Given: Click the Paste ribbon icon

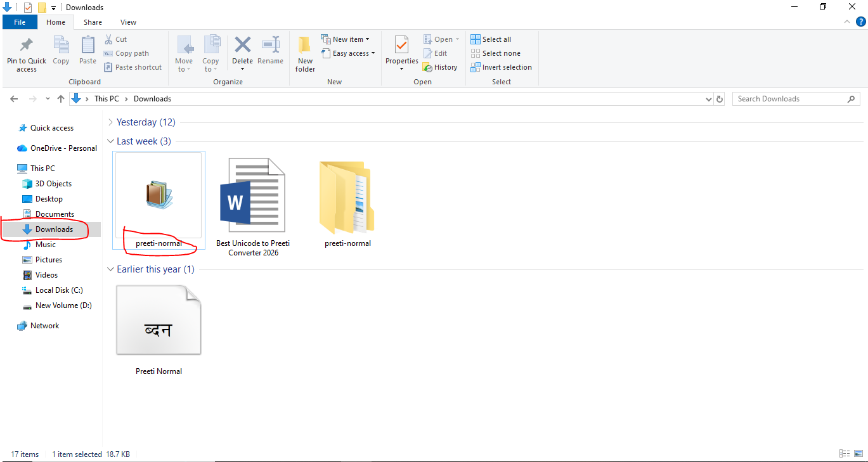Looking at the screenshot, I should 87,46.
